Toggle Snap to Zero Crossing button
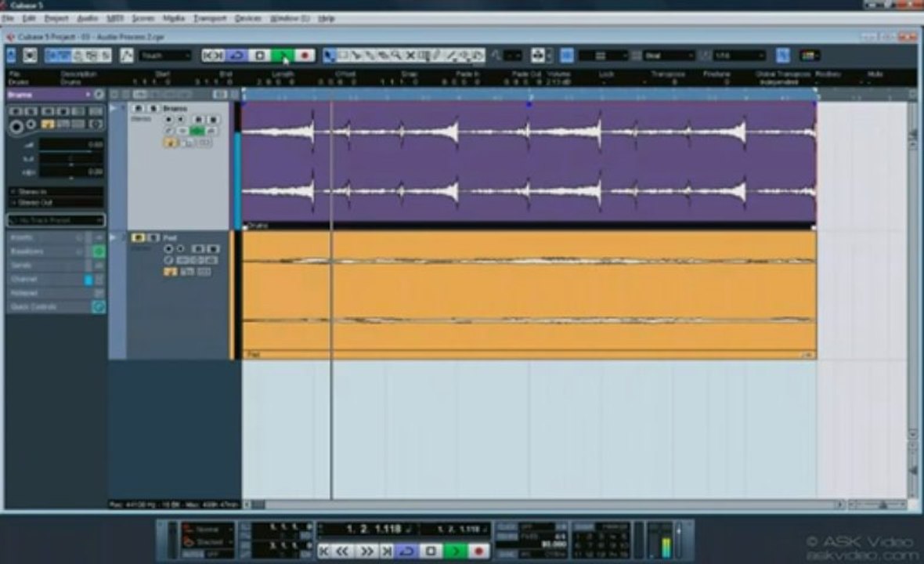The height and width of the screenshot is (564, 924). point(782,56)
